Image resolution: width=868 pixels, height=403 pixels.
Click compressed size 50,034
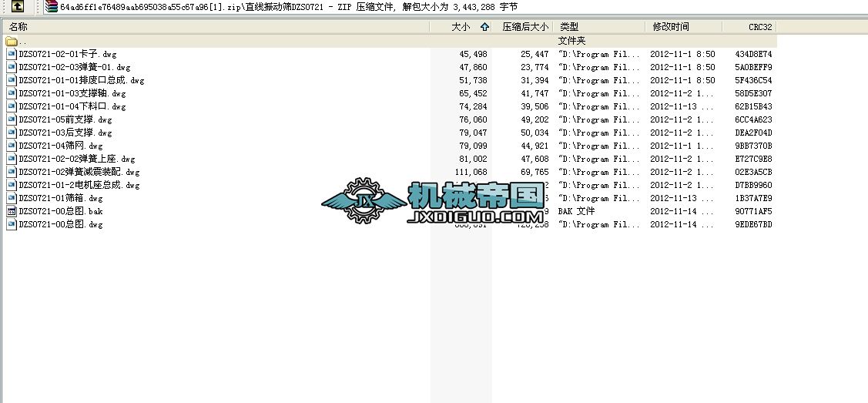tap(535, 133)
